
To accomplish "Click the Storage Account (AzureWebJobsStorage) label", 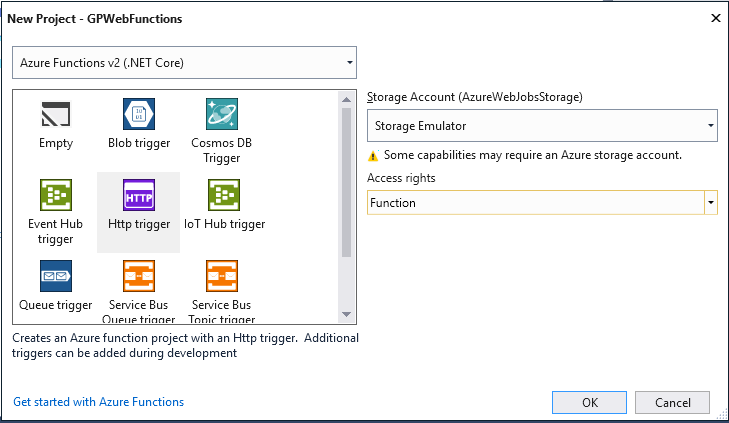I will (x=475, y=97).
